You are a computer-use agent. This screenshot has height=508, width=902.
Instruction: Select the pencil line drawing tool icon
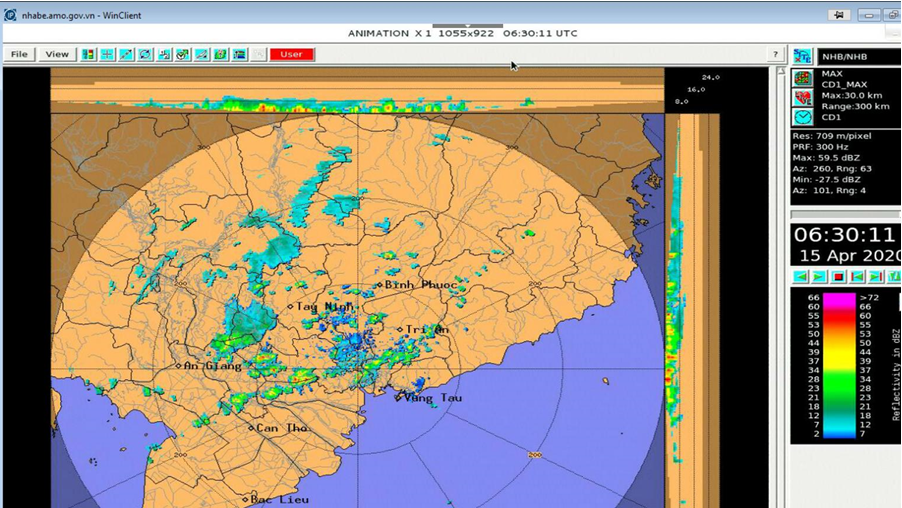(202, 54)
